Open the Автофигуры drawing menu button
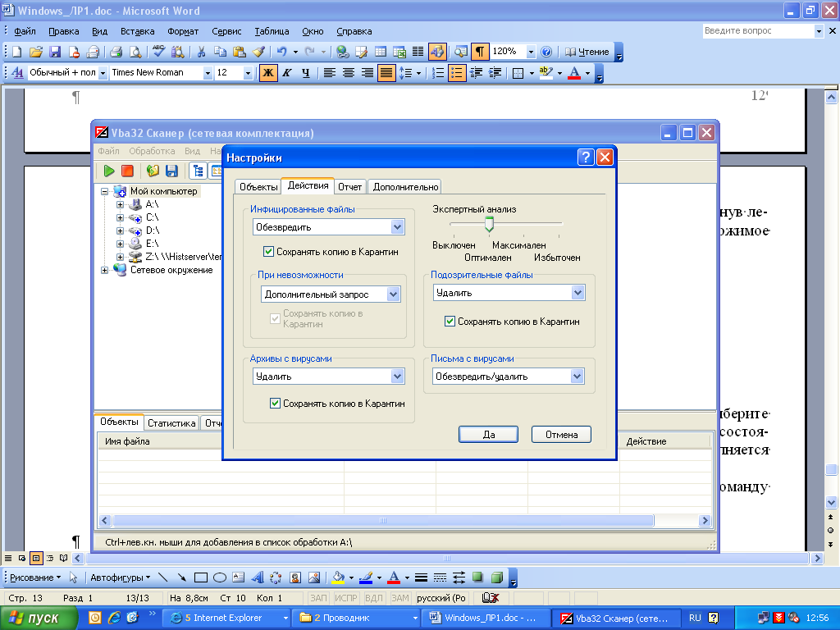 [120, 577]
